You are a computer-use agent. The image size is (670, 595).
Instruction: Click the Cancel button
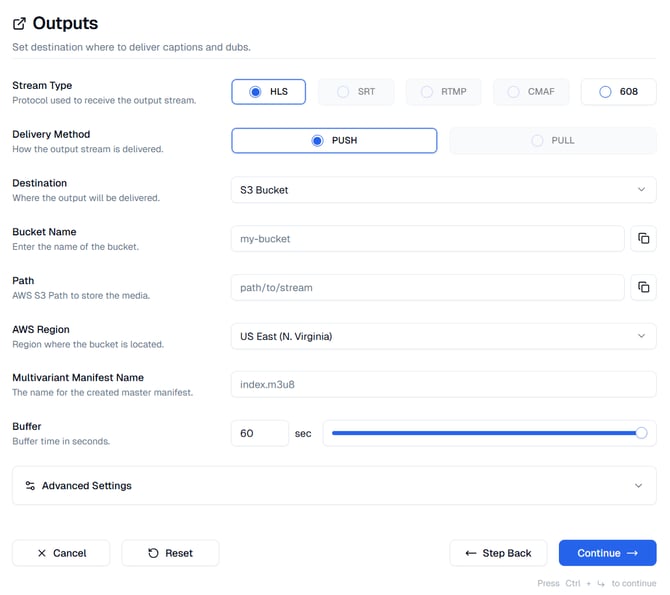click(x=61, y=553)
